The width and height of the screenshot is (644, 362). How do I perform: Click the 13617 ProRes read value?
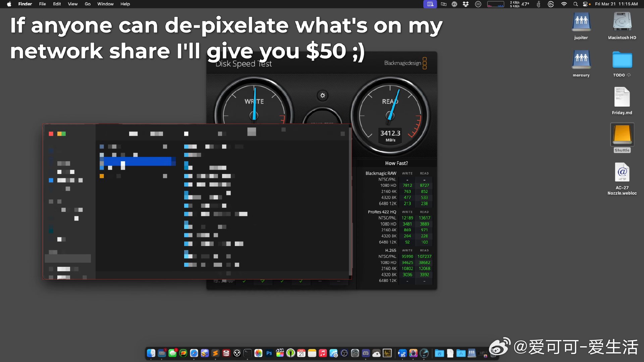click(x=424, y=218)
